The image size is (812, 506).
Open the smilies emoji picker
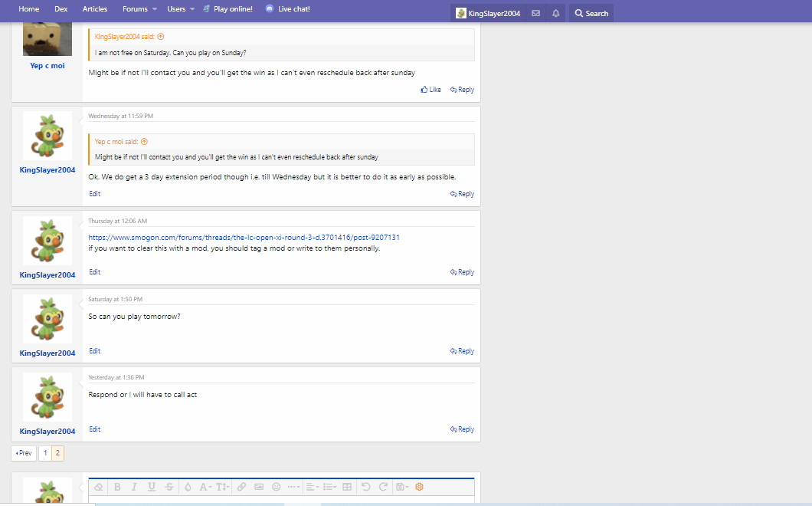point(277,487)
